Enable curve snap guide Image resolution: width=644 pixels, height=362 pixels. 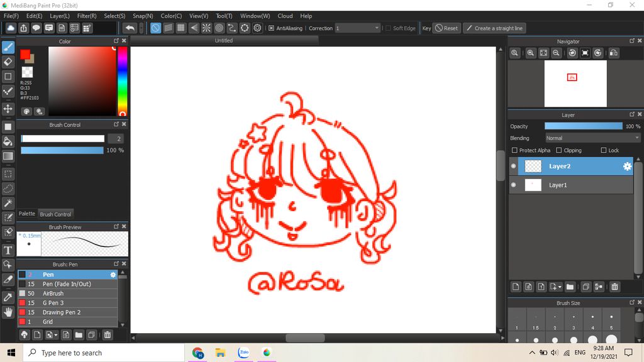pos(232,28)
